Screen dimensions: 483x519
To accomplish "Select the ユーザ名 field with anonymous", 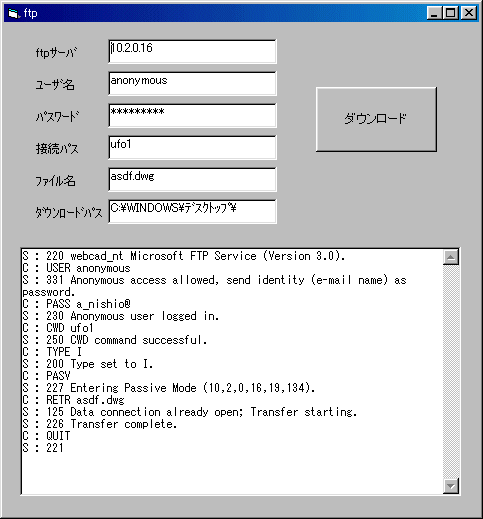I will tap(192, 83).
